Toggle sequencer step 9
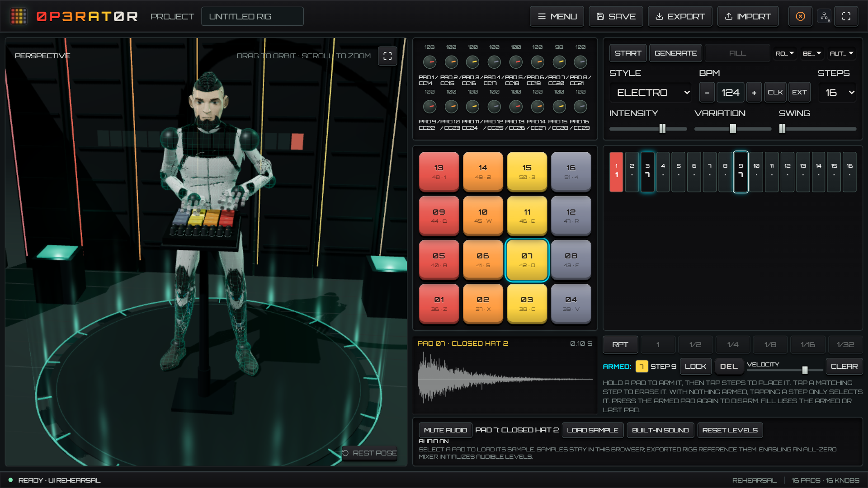Image resolution: width=868 pixels, height=488 pixels. tap(741, 172)
